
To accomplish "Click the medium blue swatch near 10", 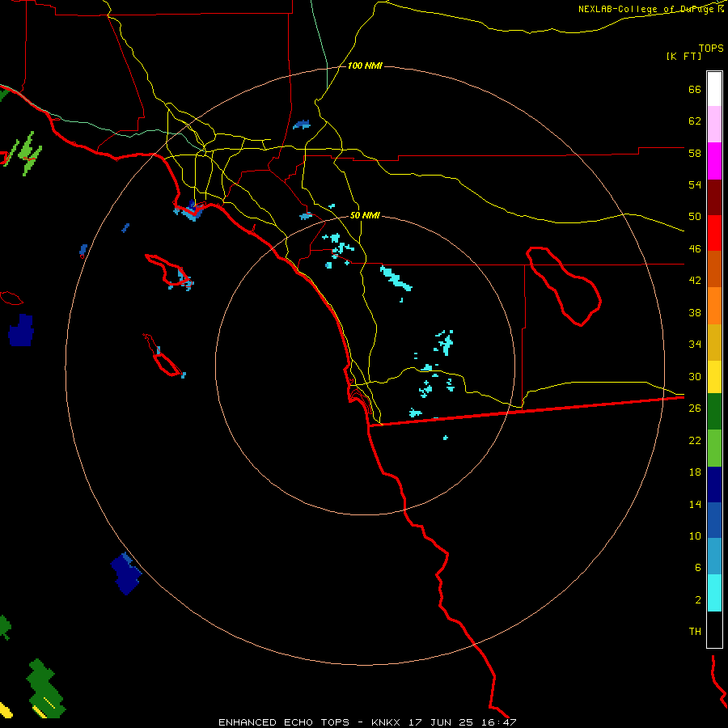I will coord(714,520).
